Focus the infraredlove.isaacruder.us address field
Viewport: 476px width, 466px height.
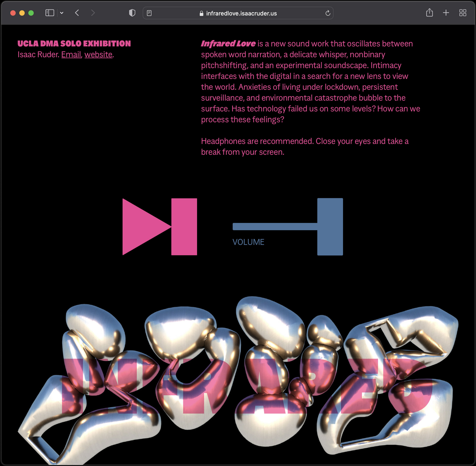(x=241, y=13)
